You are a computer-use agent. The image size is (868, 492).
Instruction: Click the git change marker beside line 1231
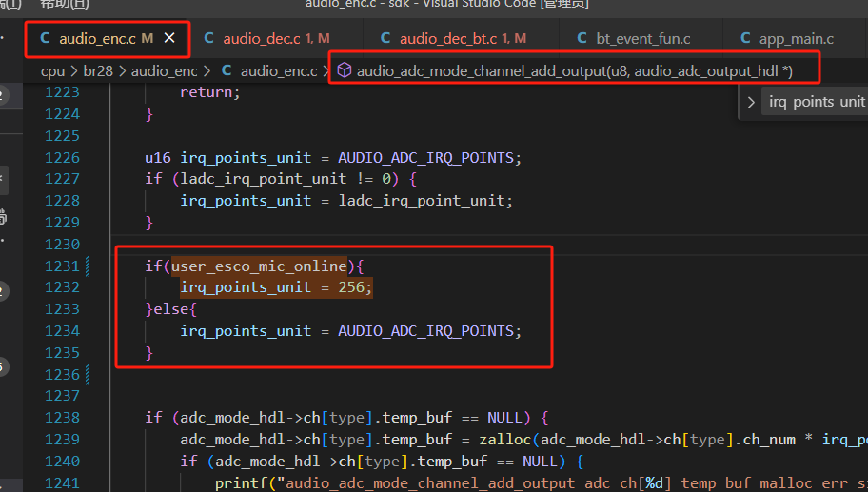coord(88,266)
